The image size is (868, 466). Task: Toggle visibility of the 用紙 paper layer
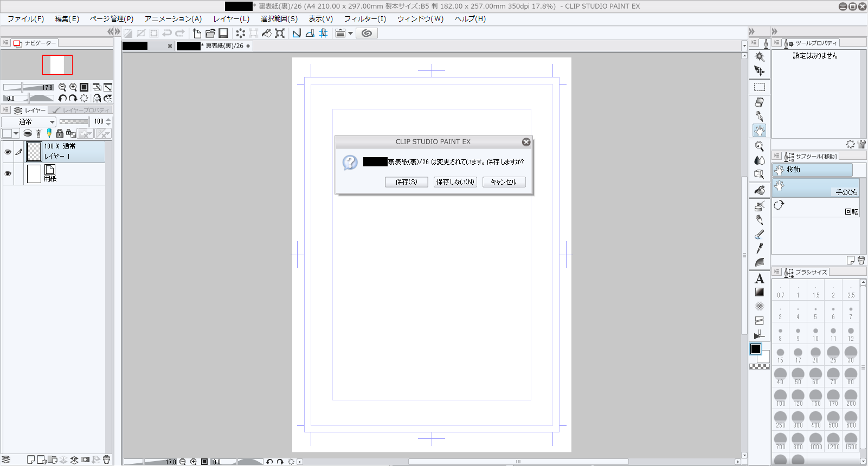[8, 174]
